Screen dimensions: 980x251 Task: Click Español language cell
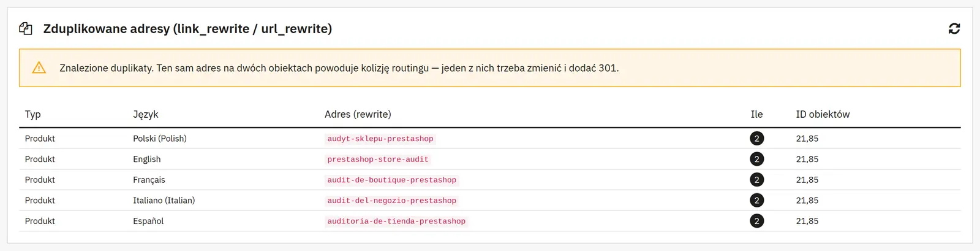coord(148,221)
